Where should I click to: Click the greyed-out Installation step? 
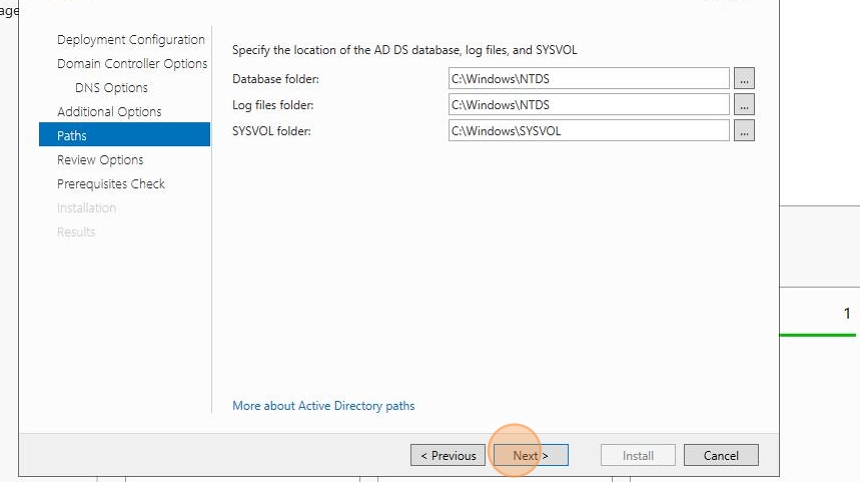pos(87,208)
